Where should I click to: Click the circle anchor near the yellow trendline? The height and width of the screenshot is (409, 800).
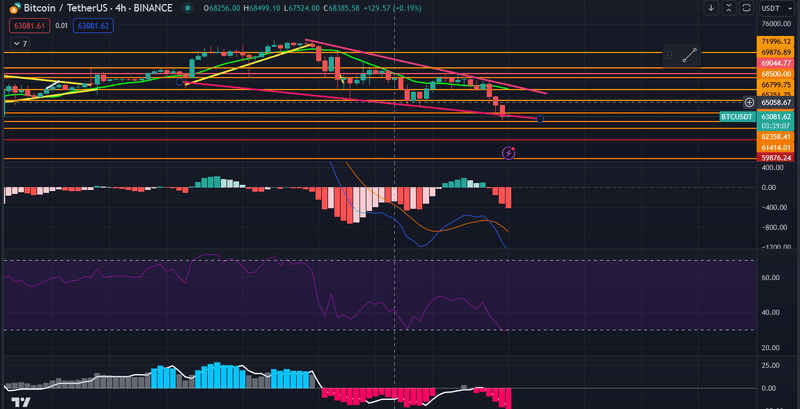tap(179, 82)
